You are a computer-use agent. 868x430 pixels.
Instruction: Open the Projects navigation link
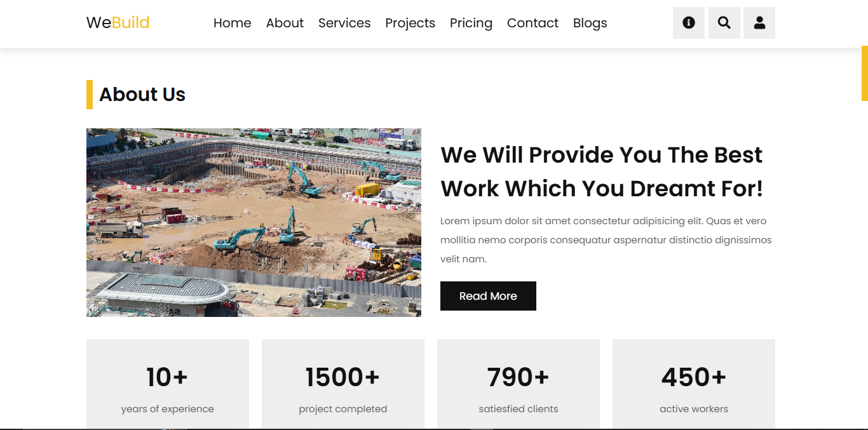coord(410,23)
